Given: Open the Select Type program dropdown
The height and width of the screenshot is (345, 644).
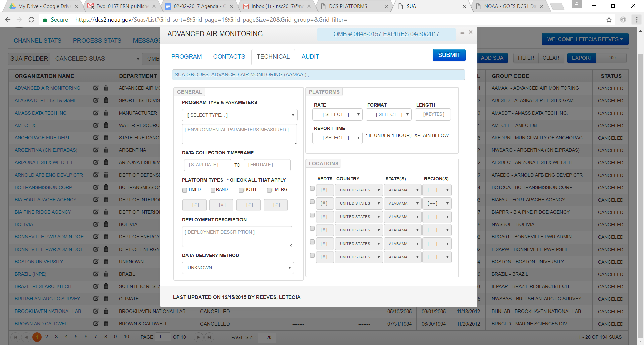Looking at the screenshot, I should click(239, 115).
